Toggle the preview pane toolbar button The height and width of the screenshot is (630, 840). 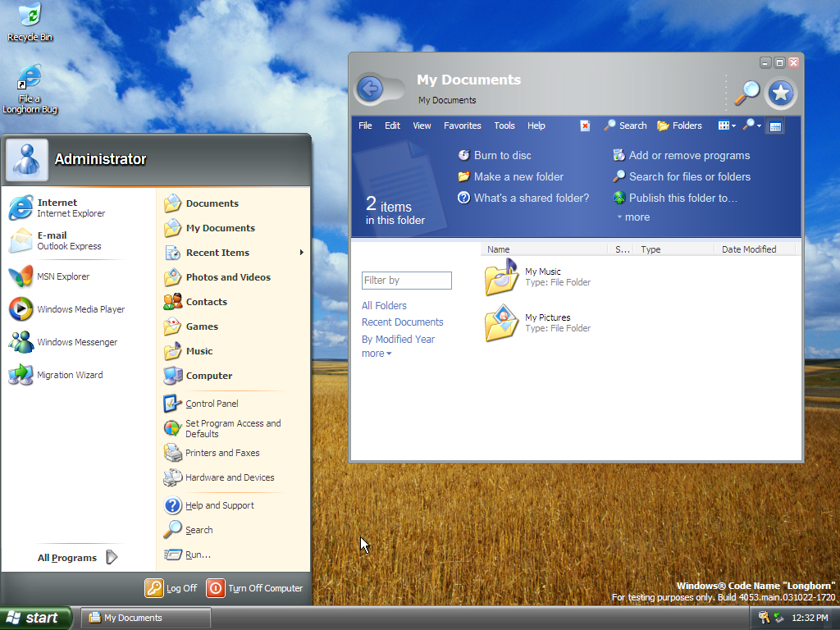(775, 126)
